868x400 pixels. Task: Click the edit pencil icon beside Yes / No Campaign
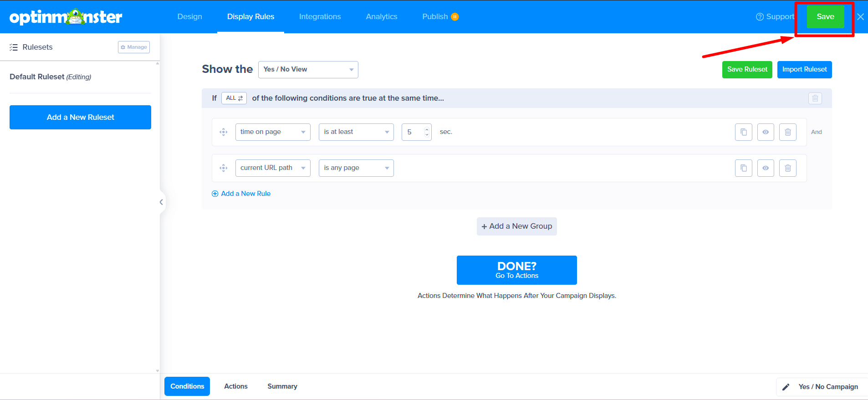coord(786,387)
